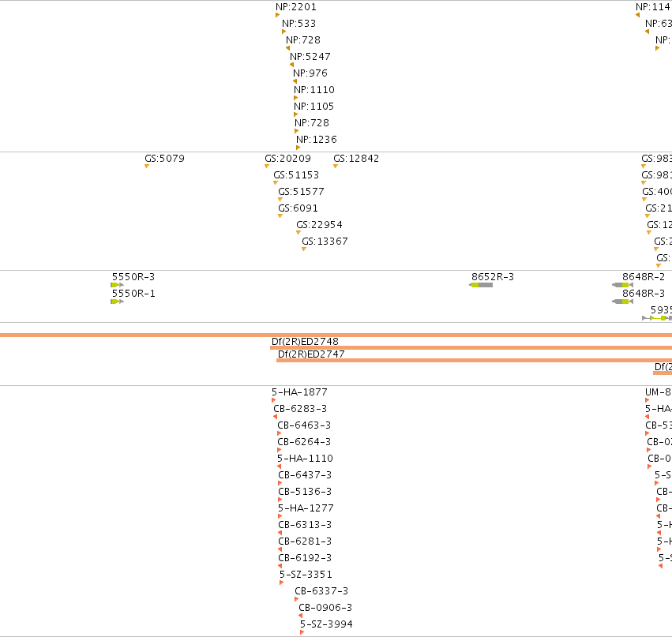
Task: Click the 5-HA-1877 insertion triangle marker
Action: click(273, 400)
